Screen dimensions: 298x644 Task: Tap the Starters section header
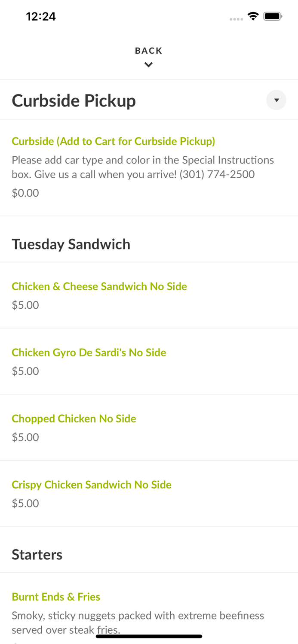[x=37, y=554]
